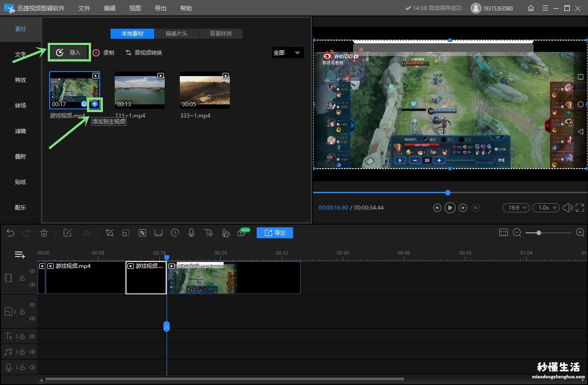
Task: Lock the main video track
Action: point(22,278)
